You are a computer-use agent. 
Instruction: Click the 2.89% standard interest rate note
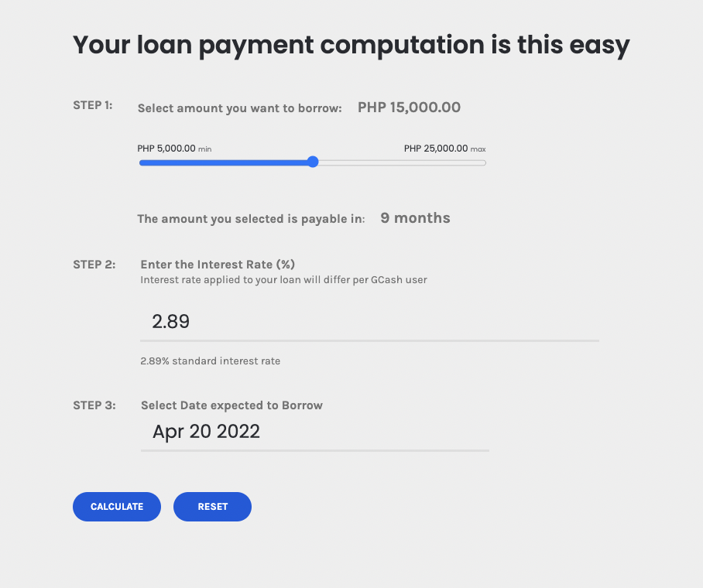coord(210,361)
